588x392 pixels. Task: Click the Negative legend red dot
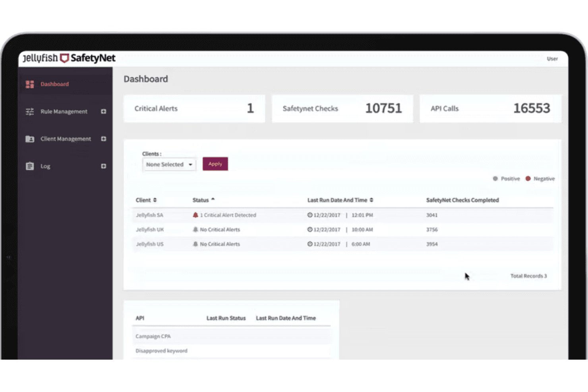tap(528, 179)
